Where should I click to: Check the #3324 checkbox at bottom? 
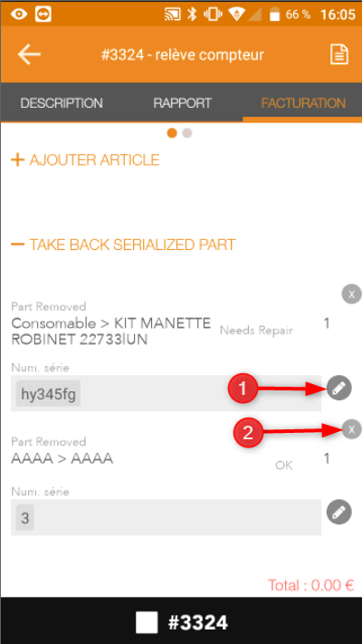point(147,622)
